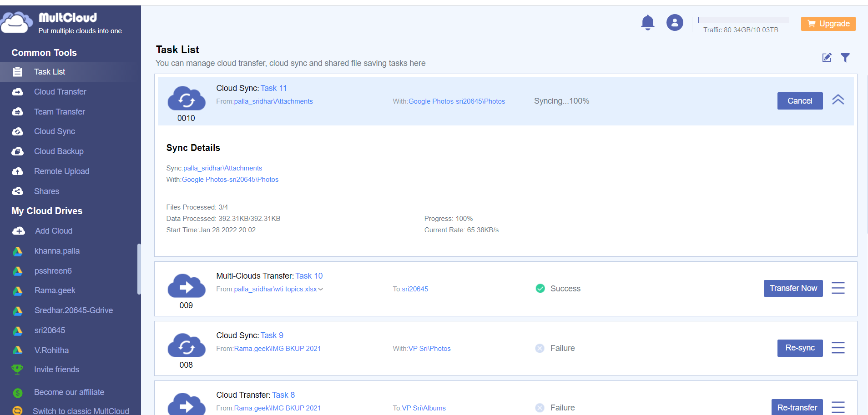868x415 pixels.
Task: Click the Task 10 cloud transfer arrow icon
Action: [187, 286]
